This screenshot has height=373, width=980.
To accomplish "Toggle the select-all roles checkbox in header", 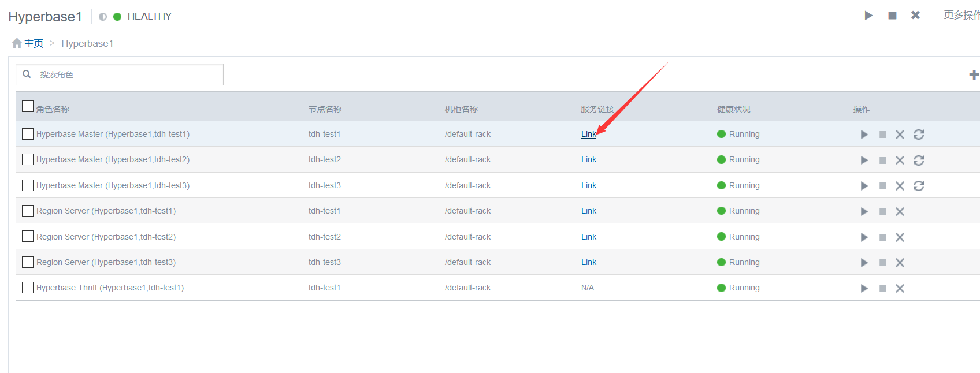I will coord(27,106).
